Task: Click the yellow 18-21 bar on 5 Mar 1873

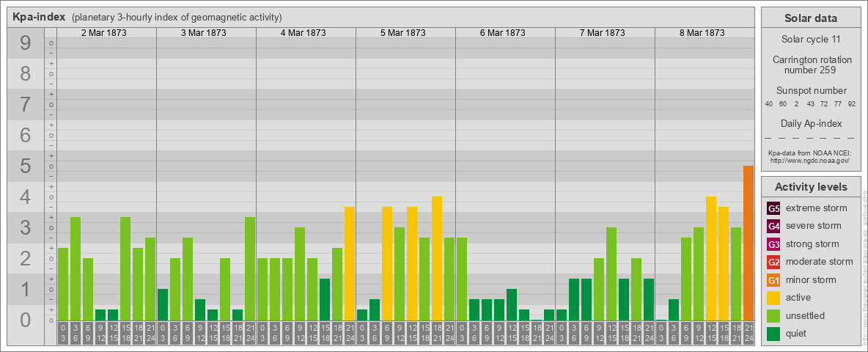Action: tap(437, 258)
